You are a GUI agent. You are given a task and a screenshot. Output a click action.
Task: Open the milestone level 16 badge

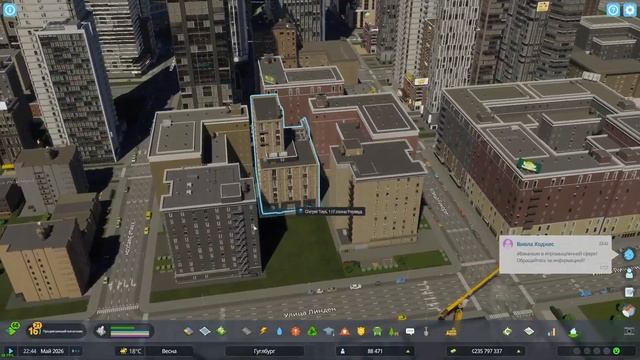pyautogui.click(x=35, y=330)
